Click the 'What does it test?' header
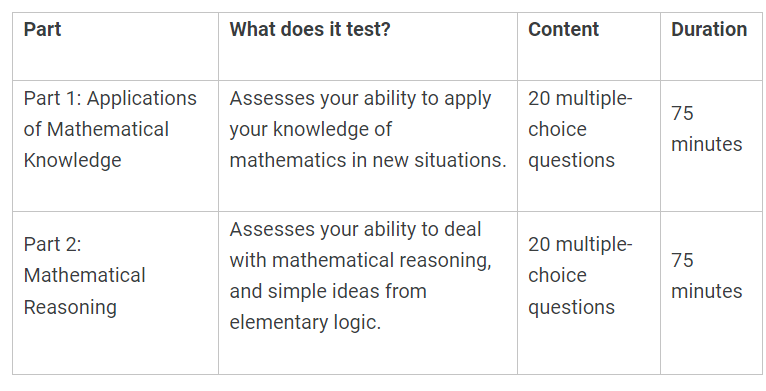 click(x=310, y=29)
